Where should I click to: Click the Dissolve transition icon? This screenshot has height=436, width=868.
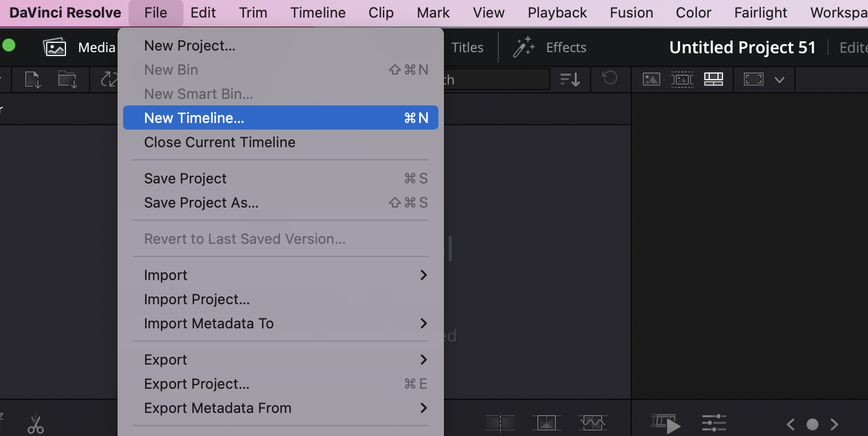click(x=546, y=423)
